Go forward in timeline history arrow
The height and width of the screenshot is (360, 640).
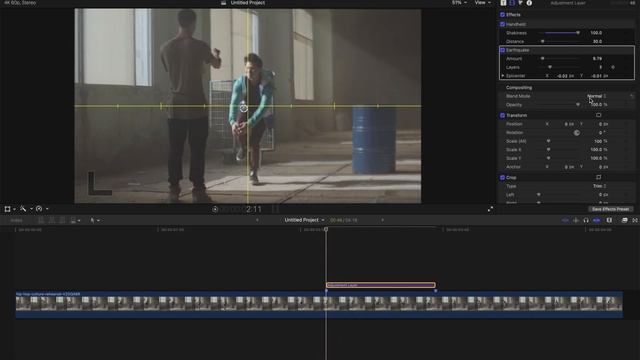click(x=382, y=220)
